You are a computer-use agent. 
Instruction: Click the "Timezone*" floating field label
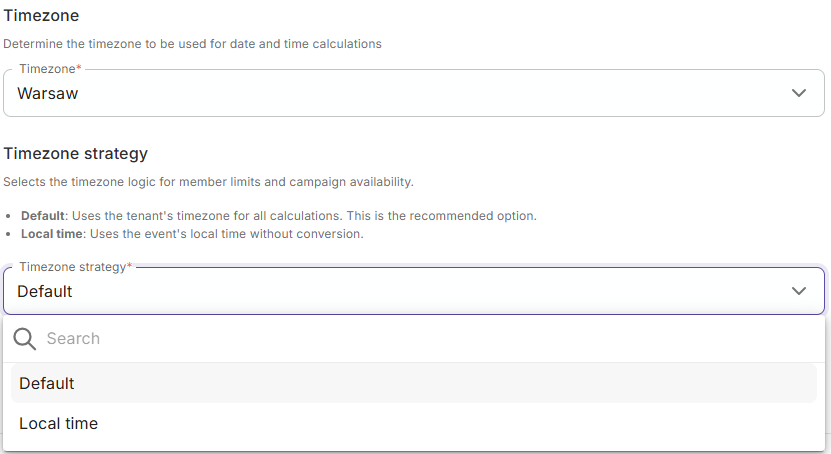48,69
